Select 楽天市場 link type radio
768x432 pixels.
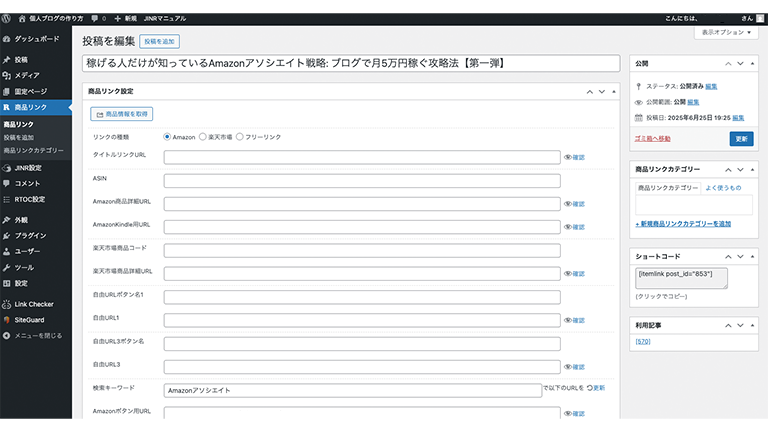click(203, 137)
